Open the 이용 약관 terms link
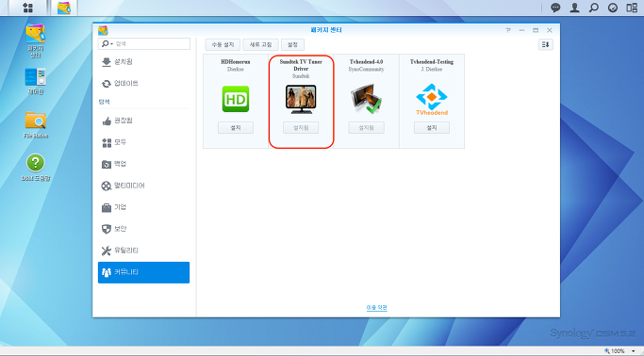 [376, 308]
